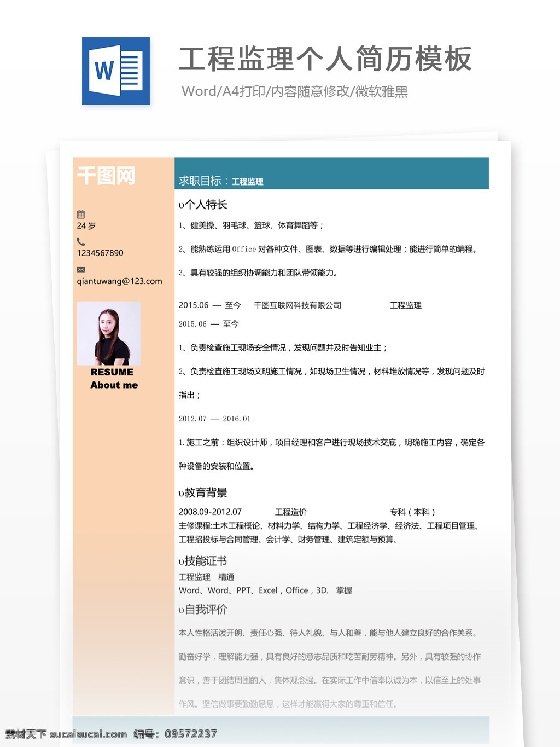Click the bullet before 教育背景 heading
The width and height of the screenshot is (560, 747).
pyautogui.click(x=181, y=494)
